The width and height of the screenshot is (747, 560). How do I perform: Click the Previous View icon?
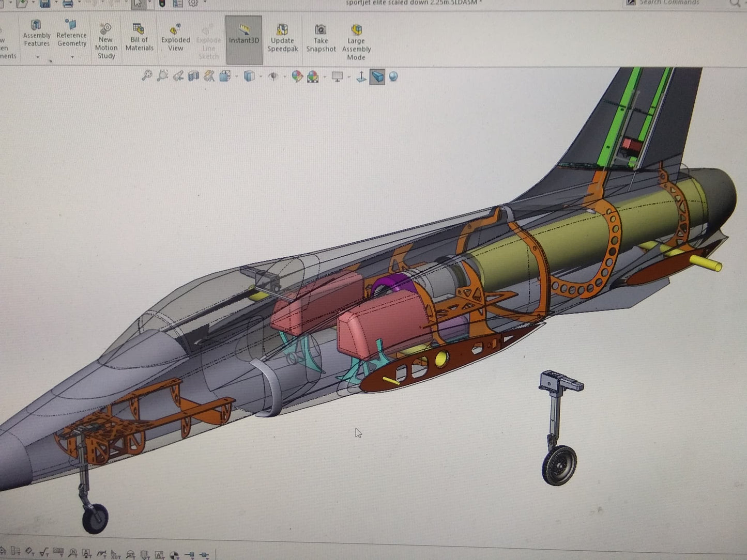[178, 76]
